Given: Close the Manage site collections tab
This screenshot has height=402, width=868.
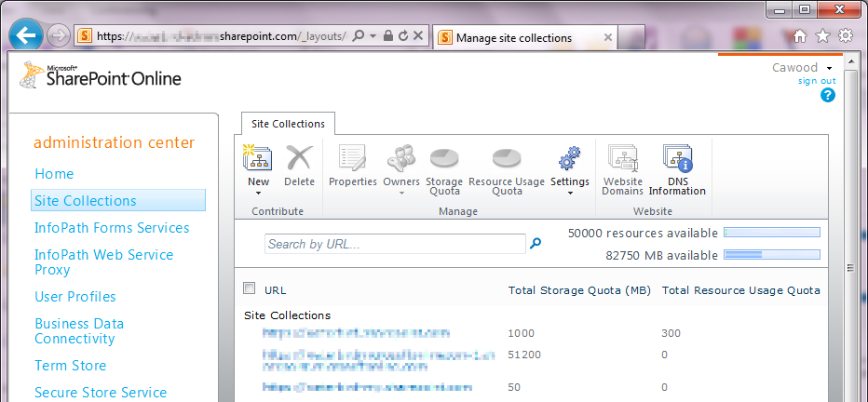Looking at the screenshot, I should (x=608, y=37).
